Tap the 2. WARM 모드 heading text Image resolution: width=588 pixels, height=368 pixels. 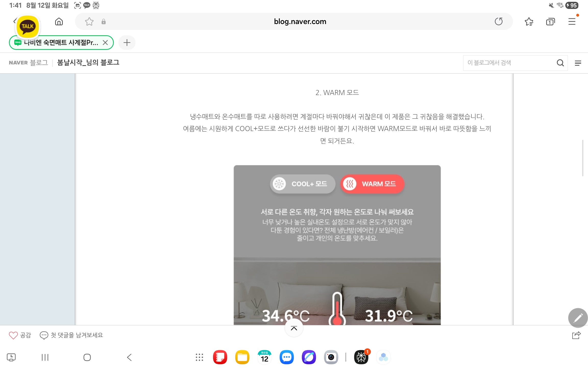click(337, 93)
